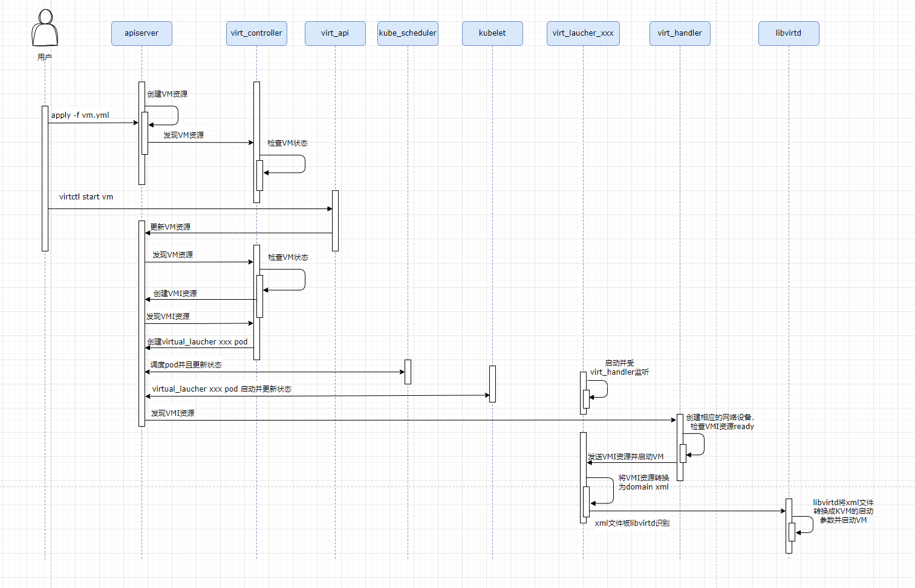This screenshot has width=915, height=588.
Task: Click the 创建VMI资源 message label
Action: (175, 294)
